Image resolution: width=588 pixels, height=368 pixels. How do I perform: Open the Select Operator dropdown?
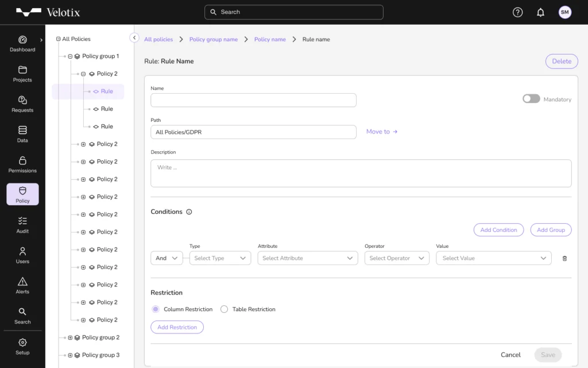(397, 258)
